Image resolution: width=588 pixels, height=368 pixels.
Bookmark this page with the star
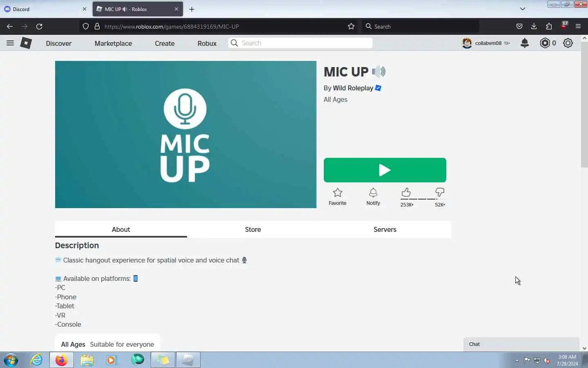click(x=351, y=26)
